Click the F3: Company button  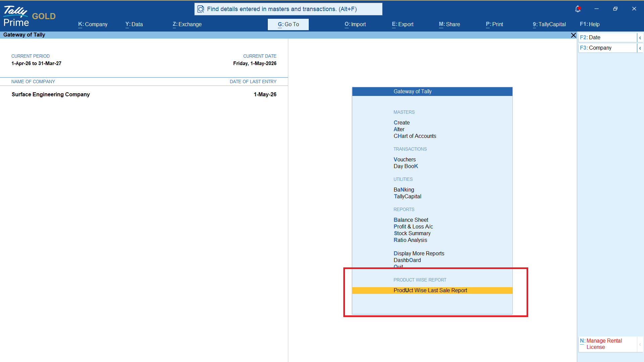[607, 48]
